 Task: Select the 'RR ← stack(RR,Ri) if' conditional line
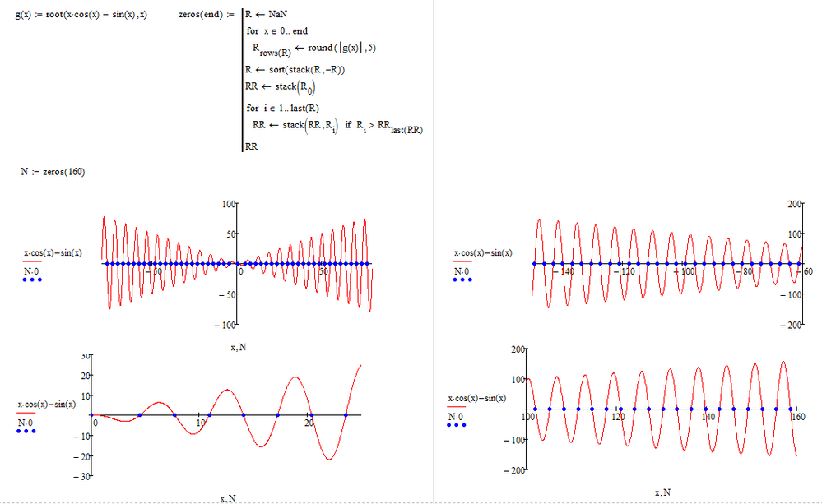337,127
